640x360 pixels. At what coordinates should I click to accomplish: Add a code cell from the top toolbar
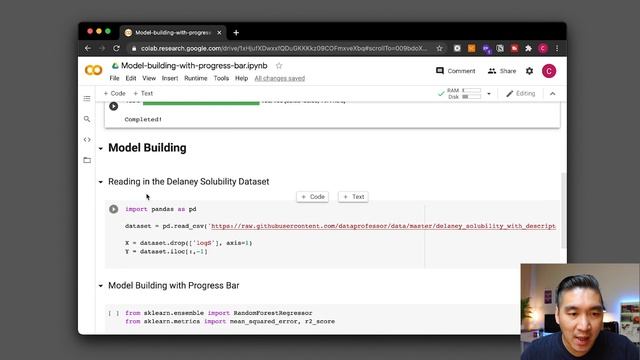tap(114, 93)
